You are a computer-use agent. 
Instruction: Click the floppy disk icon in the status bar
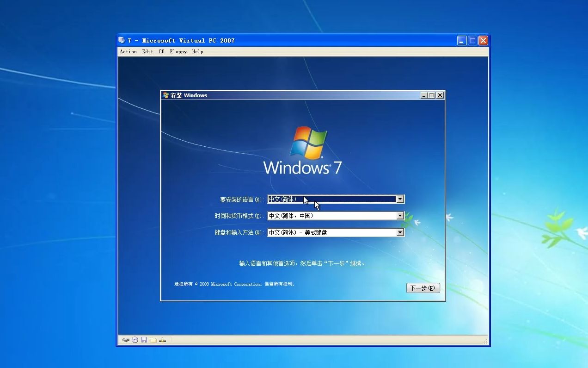pos(143,340)
